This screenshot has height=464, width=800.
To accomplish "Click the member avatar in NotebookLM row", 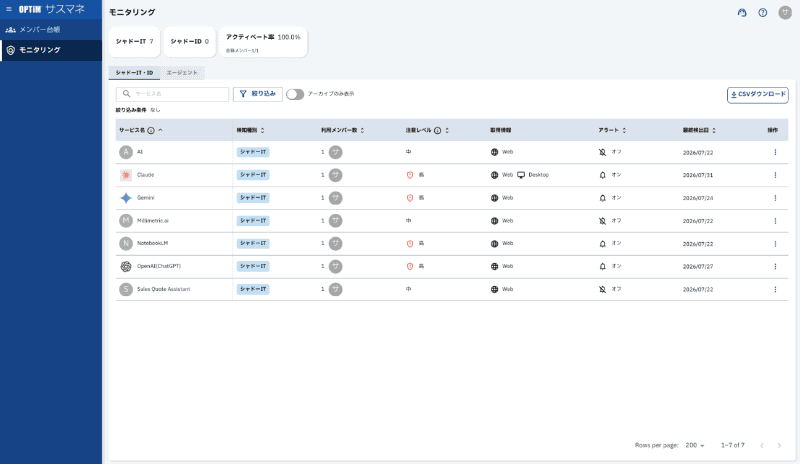I will pyautogui.click(x=335, y=244).
